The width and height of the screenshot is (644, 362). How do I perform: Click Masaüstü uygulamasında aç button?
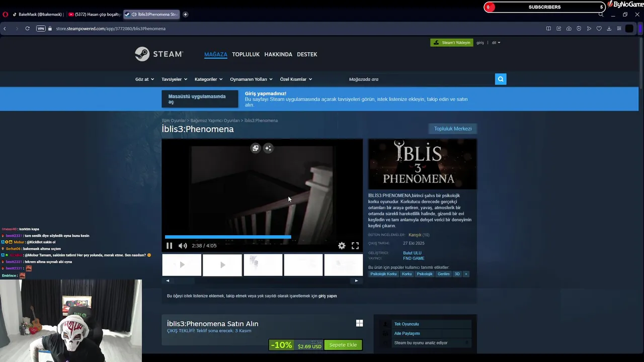[x=200, y=99]
